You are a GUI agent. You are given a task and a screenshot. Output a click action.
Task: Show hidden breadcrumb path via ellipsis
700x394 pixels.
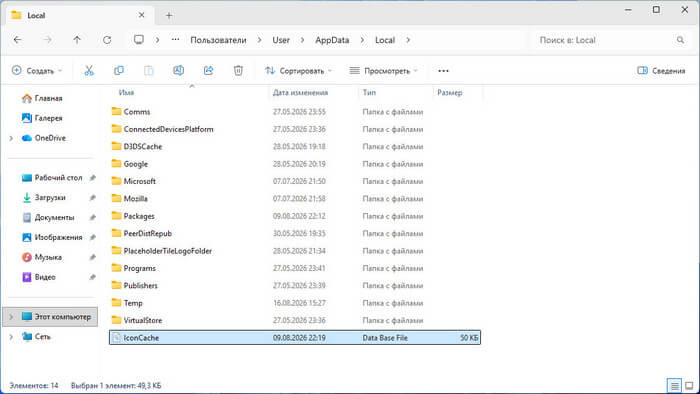click(x=175, y=40)
